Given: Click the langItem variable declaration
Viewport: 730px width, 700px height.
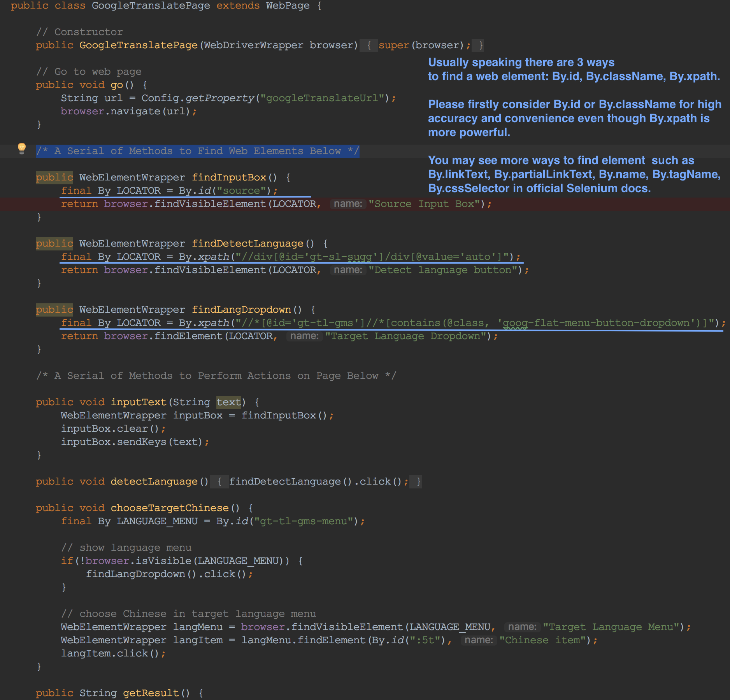Looking at the screenshot, I should (198, 640).
